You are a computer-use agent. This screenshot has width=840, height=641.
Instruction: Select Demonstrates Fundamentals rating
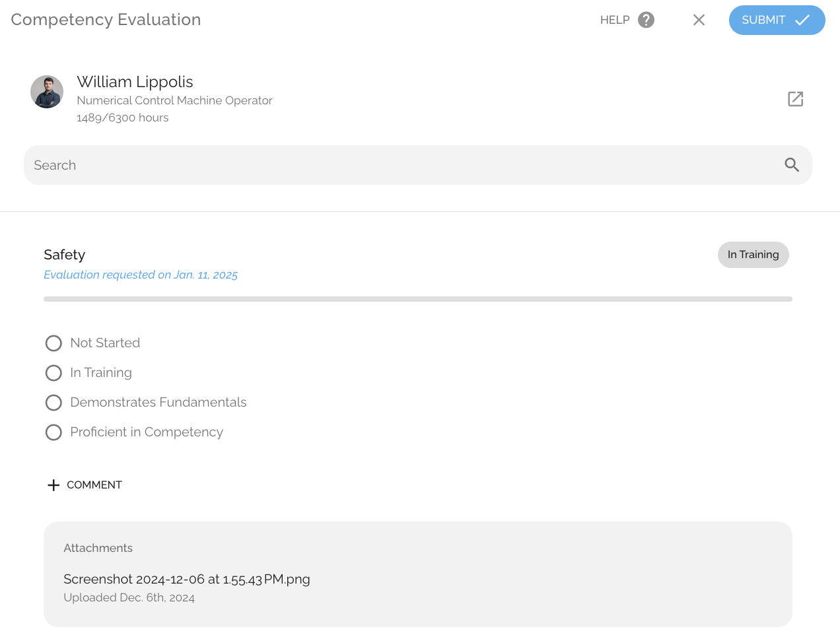53,402
